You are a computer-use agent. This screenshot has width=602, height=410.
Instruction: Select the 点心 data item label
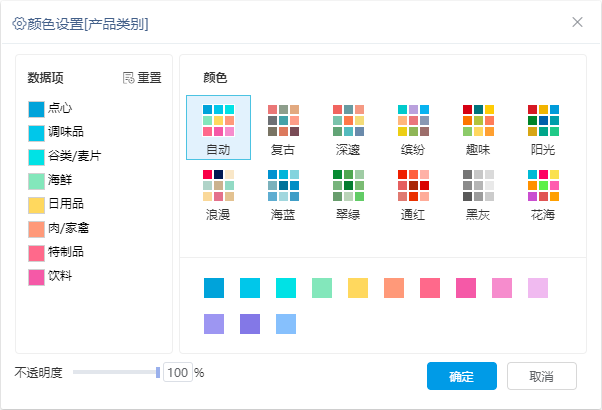point(60,108)
